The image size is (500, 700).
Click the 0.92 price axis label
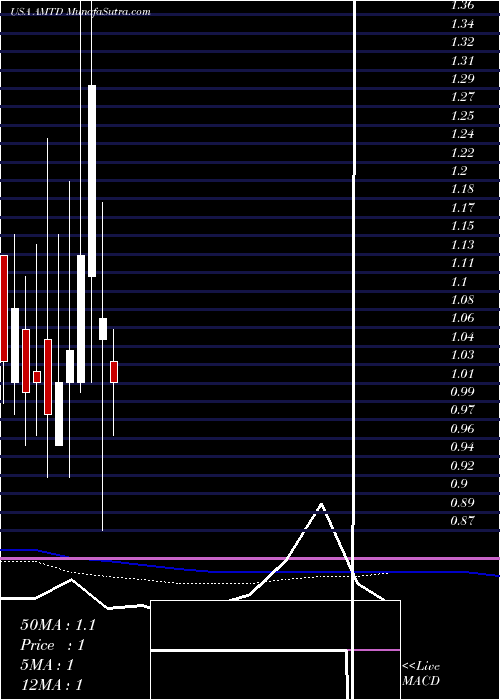pyautogui.click(x=462, y=465)
